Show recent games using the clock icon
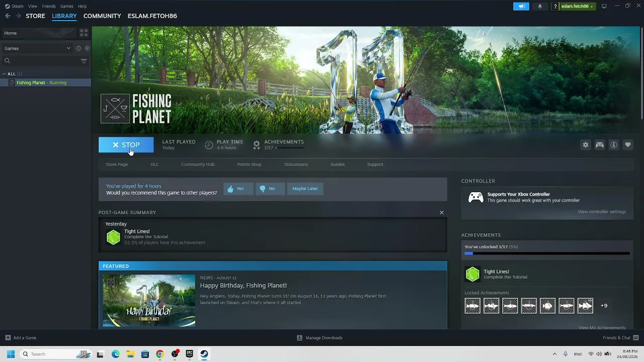 point(78,48)
